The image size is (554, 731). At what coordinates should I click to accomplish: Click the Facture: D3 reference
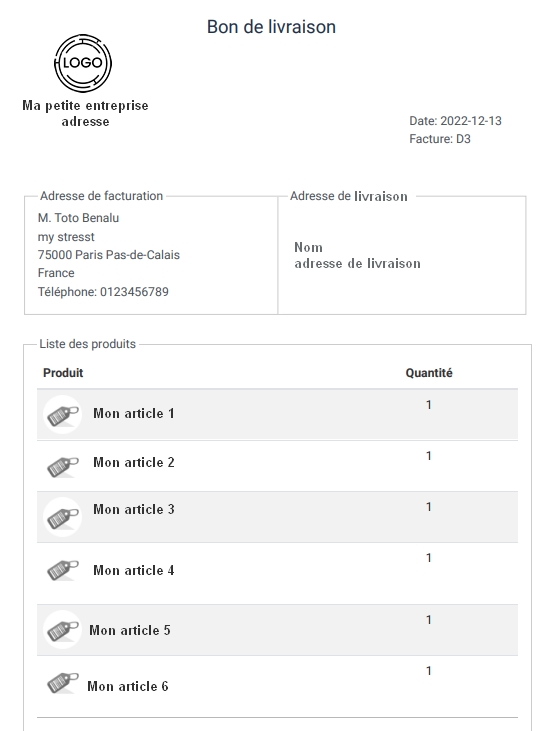(440, 139)
